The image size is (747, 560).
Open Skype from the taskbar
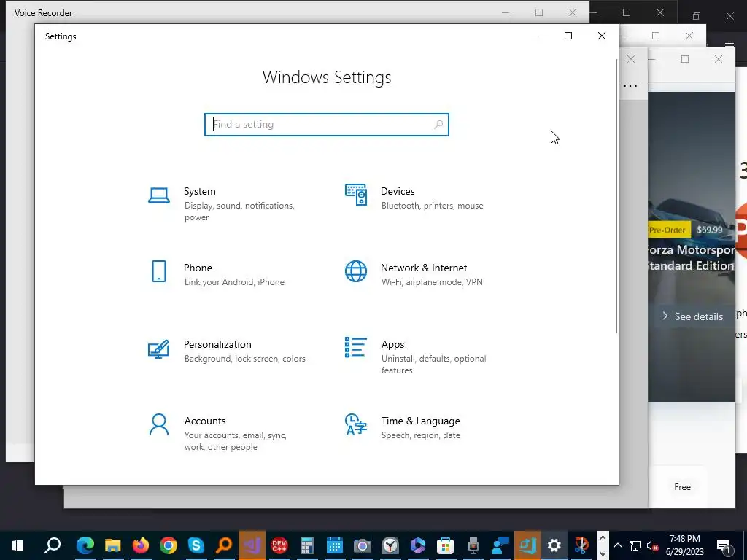tap(196, 545)
